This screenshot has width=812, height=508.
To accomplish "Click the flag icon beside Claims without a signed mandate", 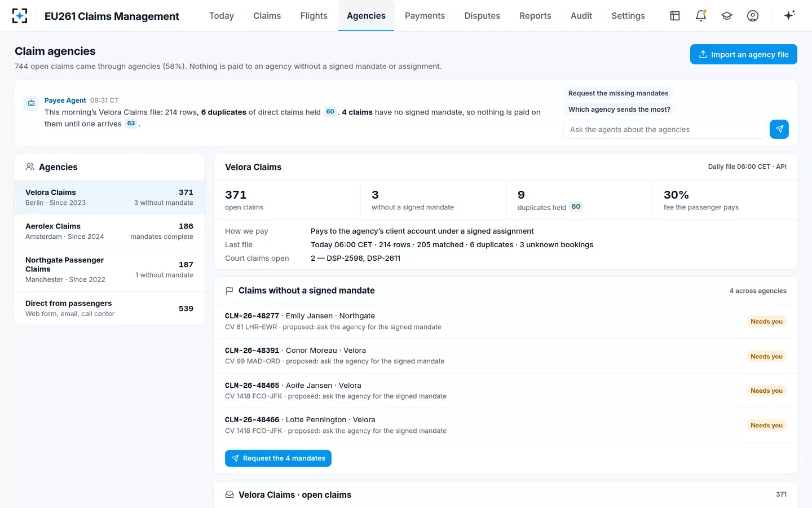I will pos(230,291).
